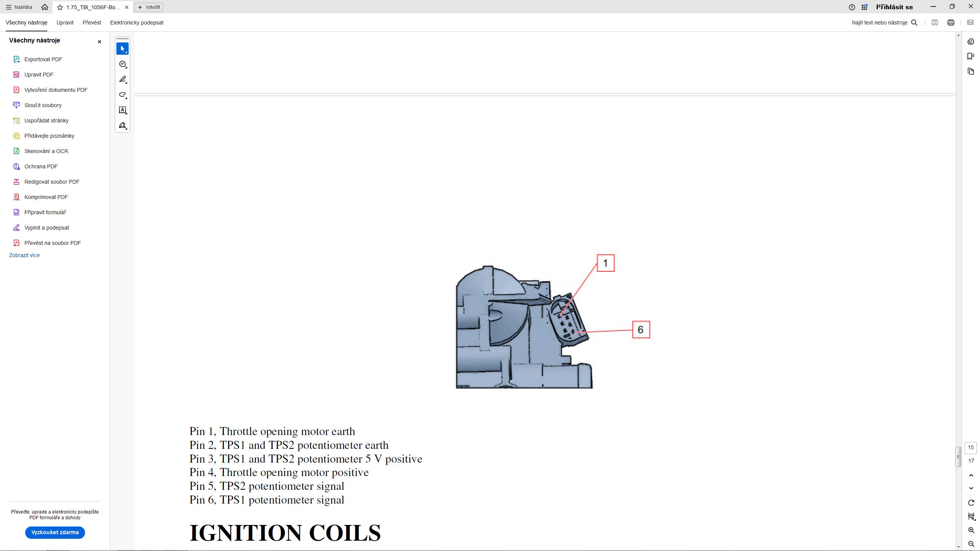This screenshot has height=551, width=980.
Task: Click the print document icon
Action: pos(951,23)
